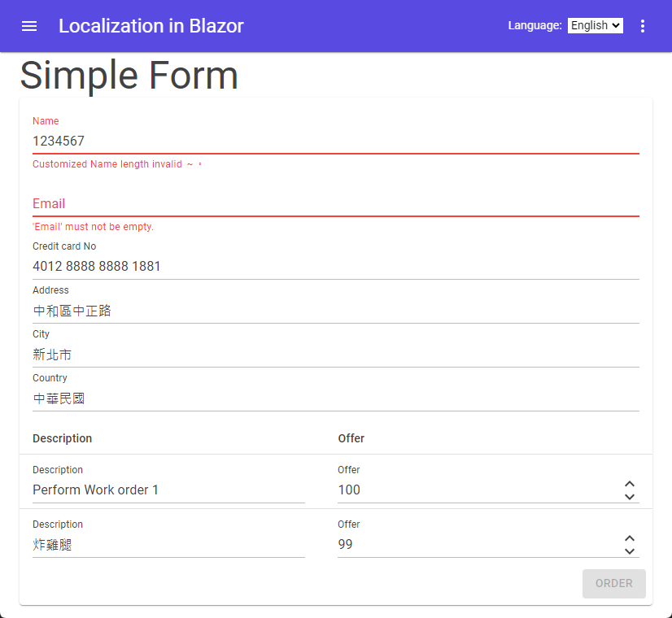
Task: Edit the Perform Work order 1 description
Action: coord(168,490)
